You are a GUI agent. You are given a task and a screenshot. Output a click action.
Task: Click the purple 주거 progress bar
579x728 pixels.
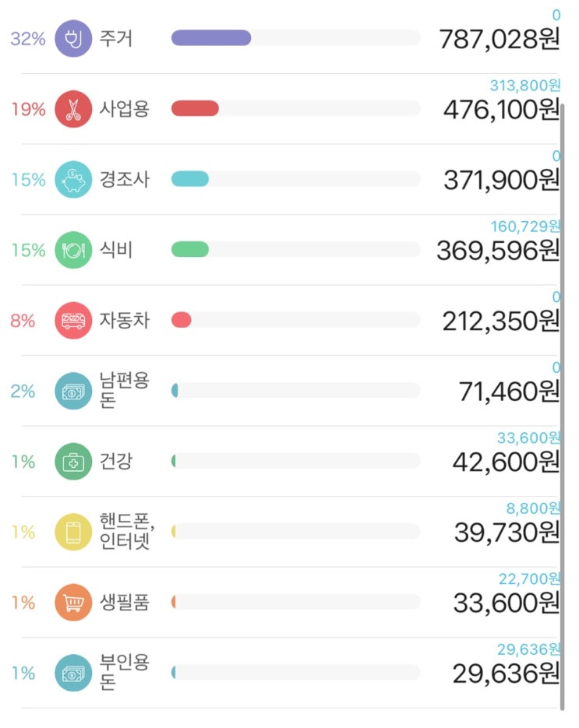[x=295, y=38]
